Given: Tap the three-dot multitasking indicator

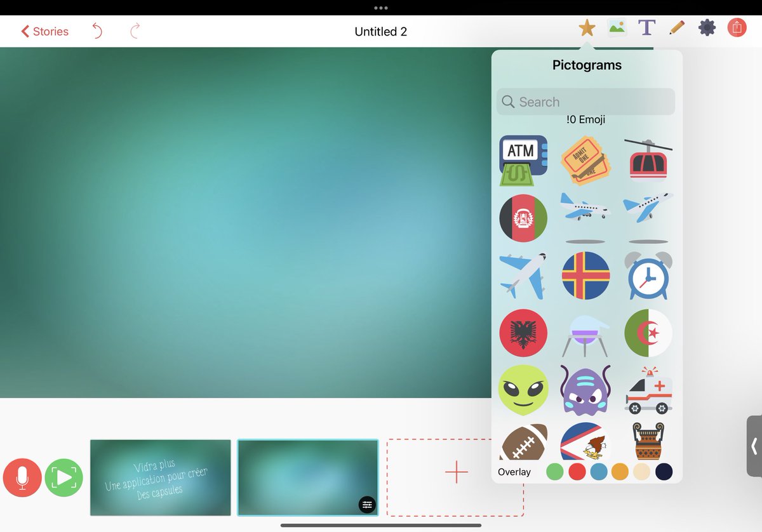Looking at the screenshot, I should pos(381,8).
